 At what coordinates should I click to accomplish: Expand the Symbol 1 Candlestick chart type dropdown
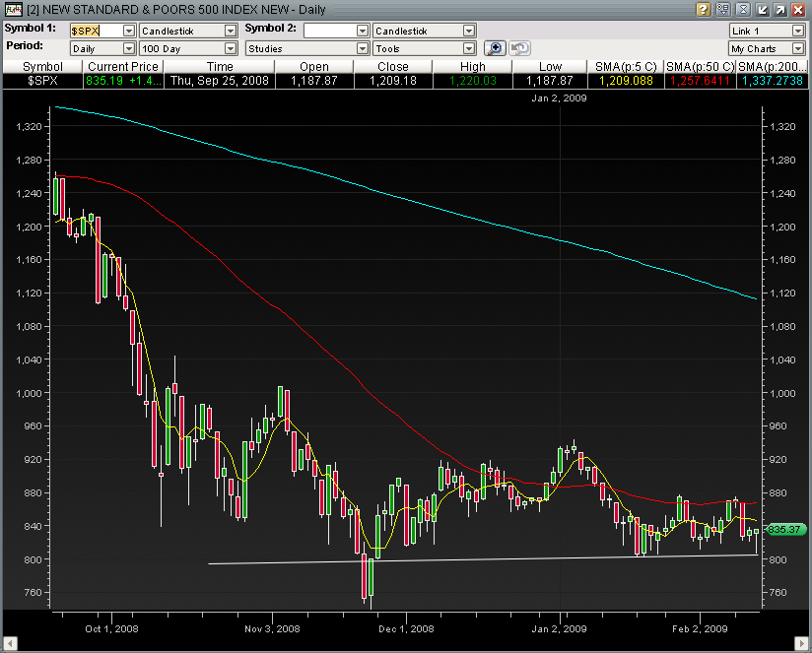tap(231, 31)
